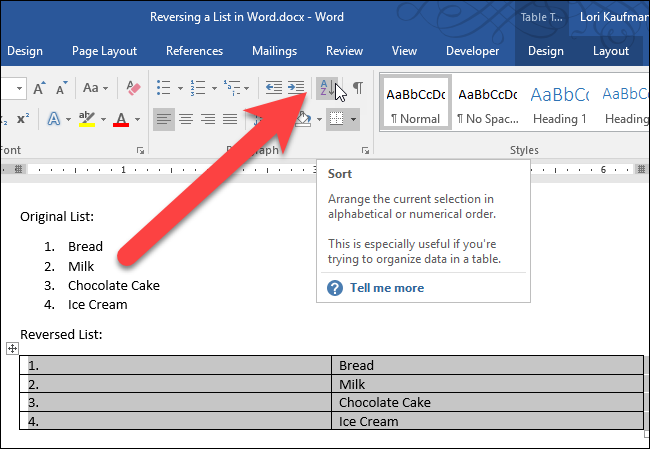Open the Borders dropdown arrow
This screenshot has height=449, width=650.
click(353, 120)
